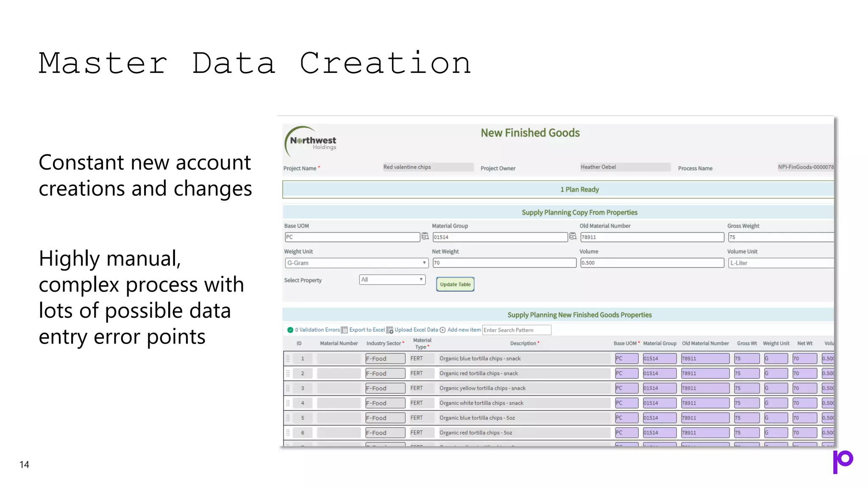Grab the row 4 drag handle

pos(288,403)
